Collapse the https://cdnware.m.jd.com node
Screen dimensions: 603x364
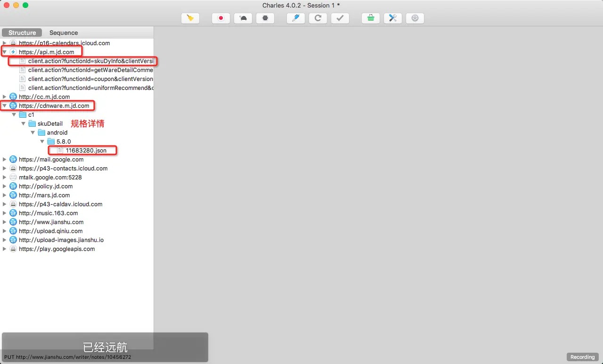[x=5, y=105]
